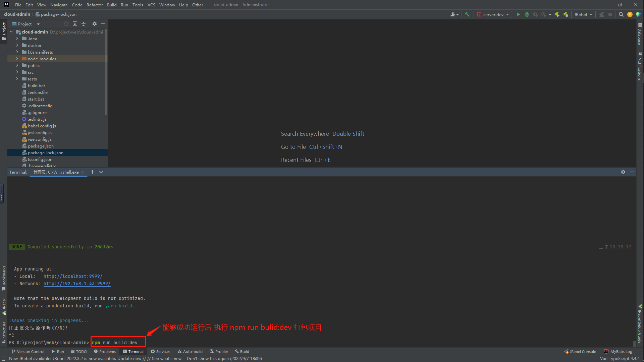
Task: Open the localhost:9999 link in terminal
Action: 73,276
